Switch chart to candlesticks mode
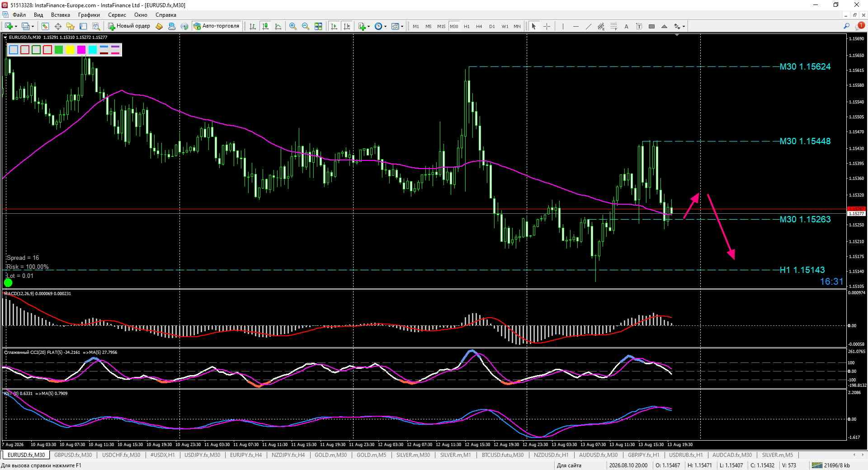Screen dimensions: 868x470 coord(265,26)
